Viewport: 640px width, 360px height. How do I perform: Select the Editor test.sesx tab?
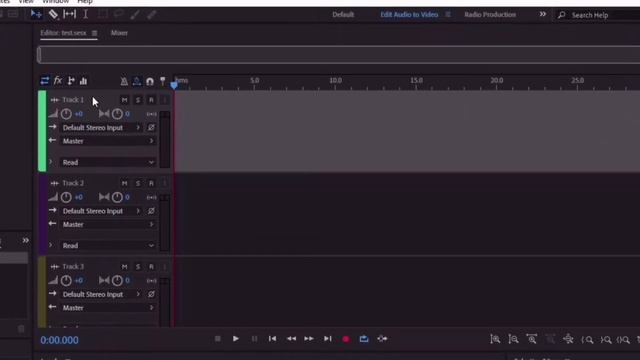pyautogui.click(x=63, y=33)
